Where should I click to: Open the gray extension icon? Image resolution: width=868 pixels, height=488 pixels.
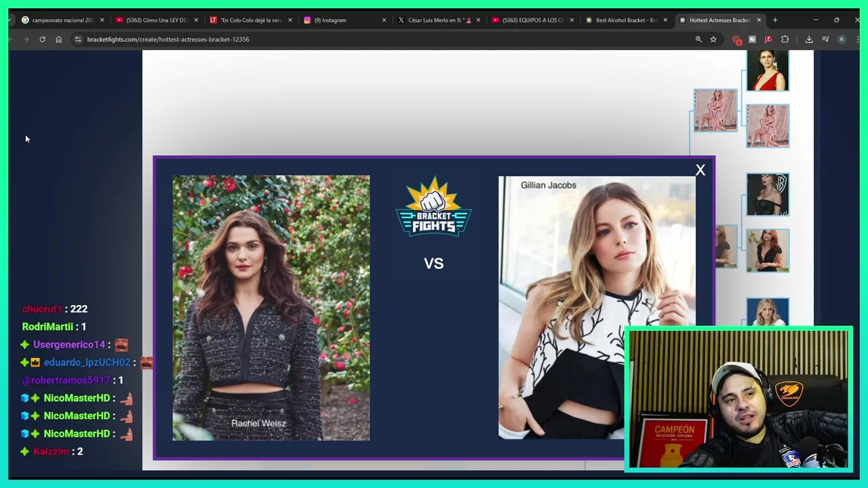[752, 39]
